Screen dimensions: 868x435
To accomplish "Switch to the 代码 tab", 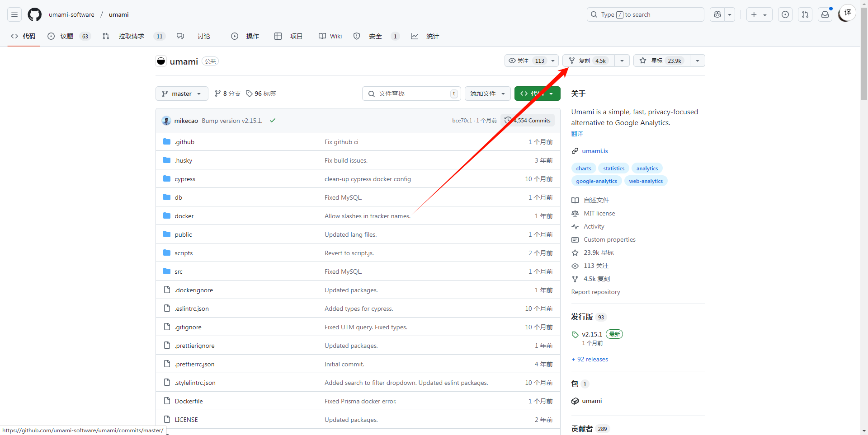I will coord(24,36).
